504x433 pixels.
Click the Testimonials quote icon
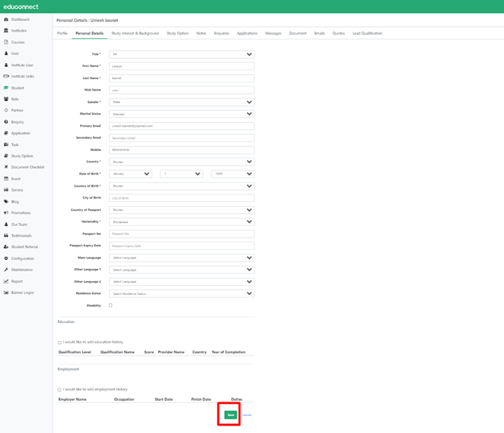coord(6,236)
